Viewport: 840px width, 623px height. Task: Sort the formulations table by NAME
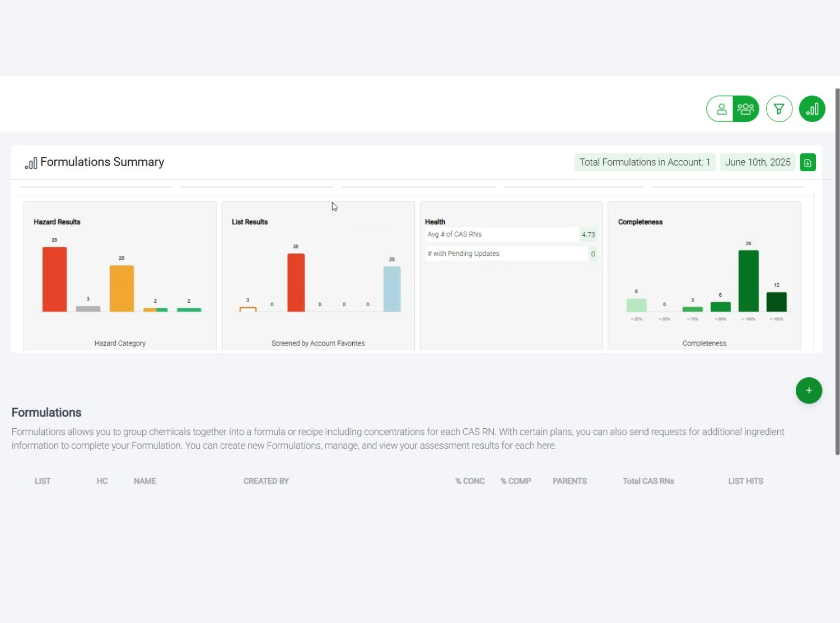click(144, 481)
